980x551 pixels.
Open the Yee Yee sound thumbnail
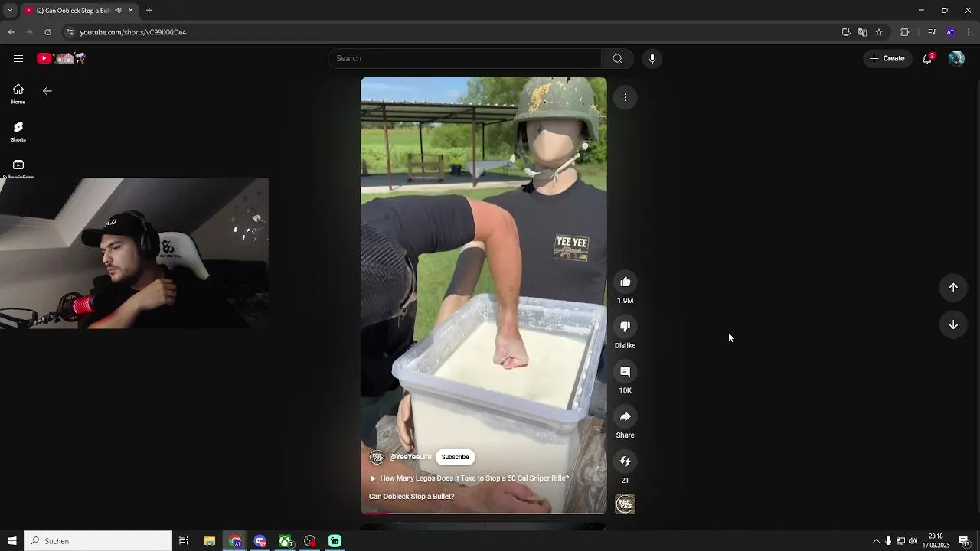pos(626,504)
